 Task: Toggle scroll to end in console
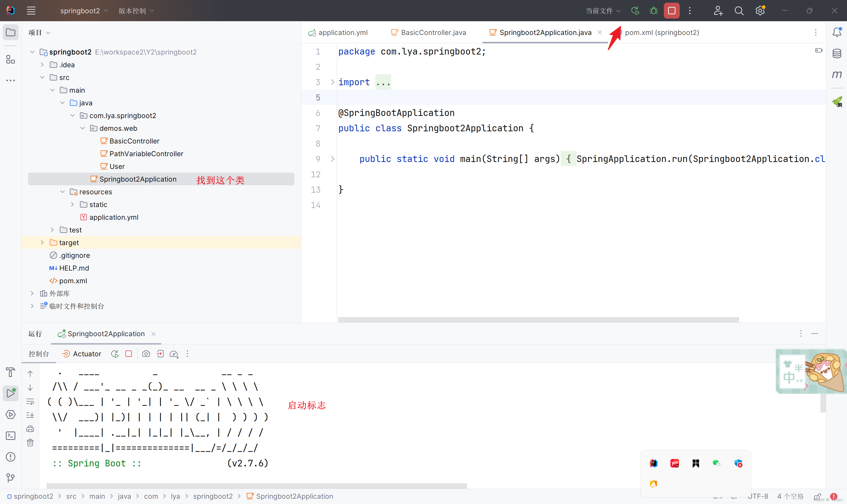[x=30, y=415]
